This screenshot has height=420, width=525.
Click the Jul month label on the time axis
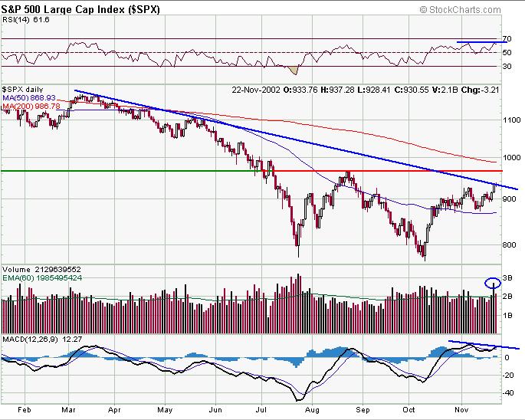261,410
